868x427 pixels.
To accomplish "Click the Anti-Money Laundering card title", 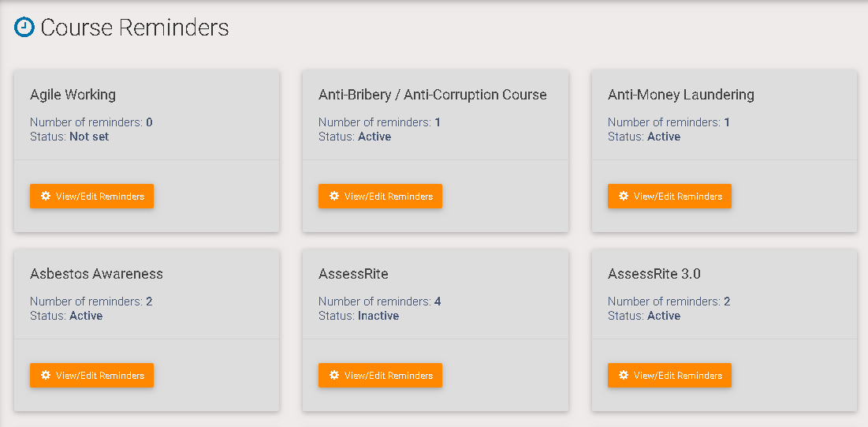I will 680,95.
